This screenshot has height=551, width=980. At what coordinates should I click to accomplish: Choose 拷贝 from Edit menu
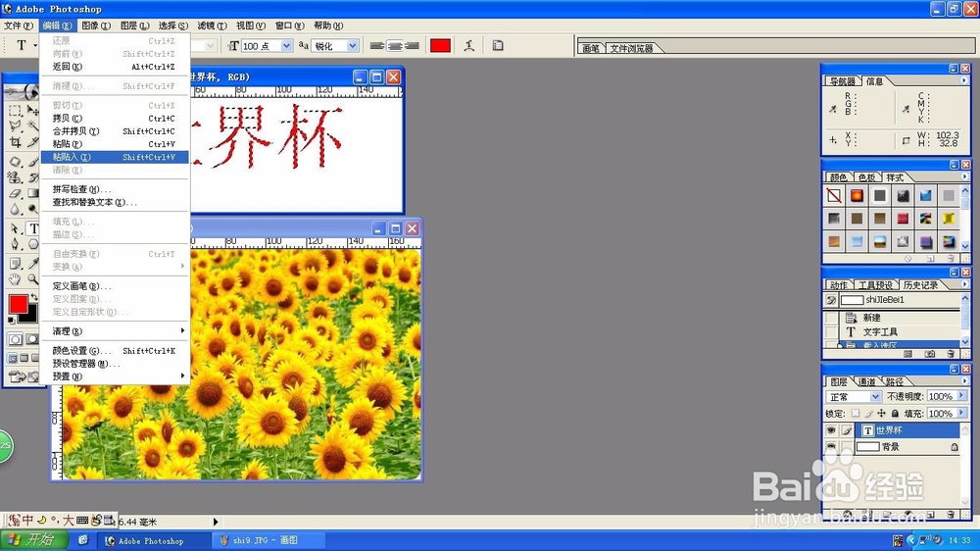tap(115, 119)
